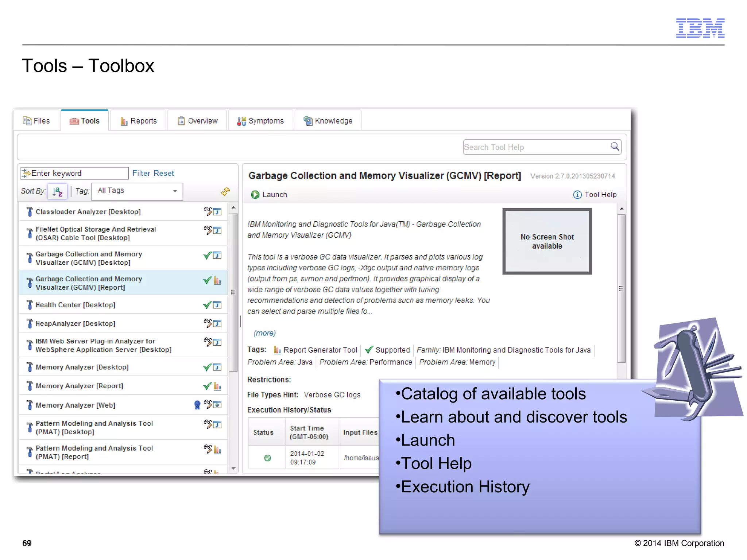Switch to the Reports tab

[138, 121]
